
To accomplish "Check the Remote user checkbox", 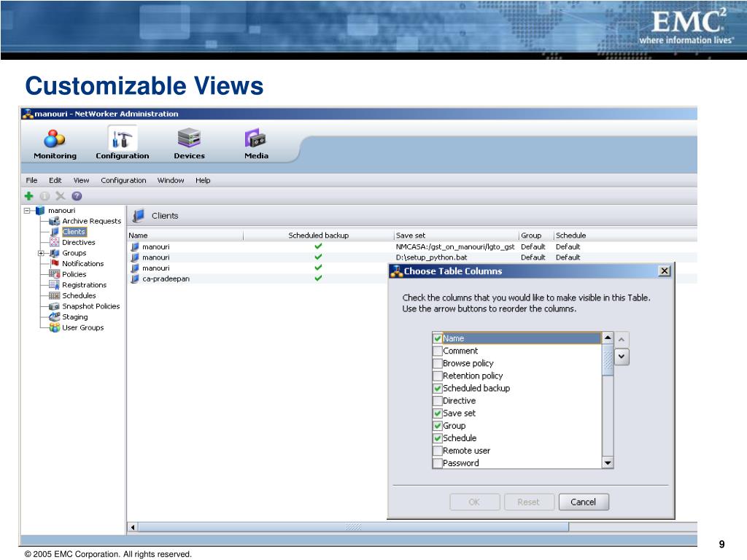I will tap(438, 451).
